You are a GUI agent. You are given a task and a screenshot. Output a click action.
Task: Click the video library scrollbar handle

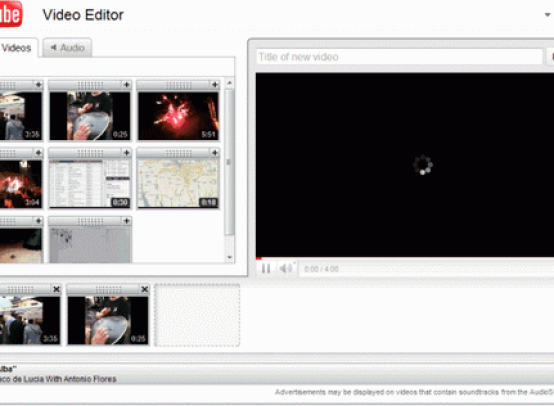[x=230, y=162]
